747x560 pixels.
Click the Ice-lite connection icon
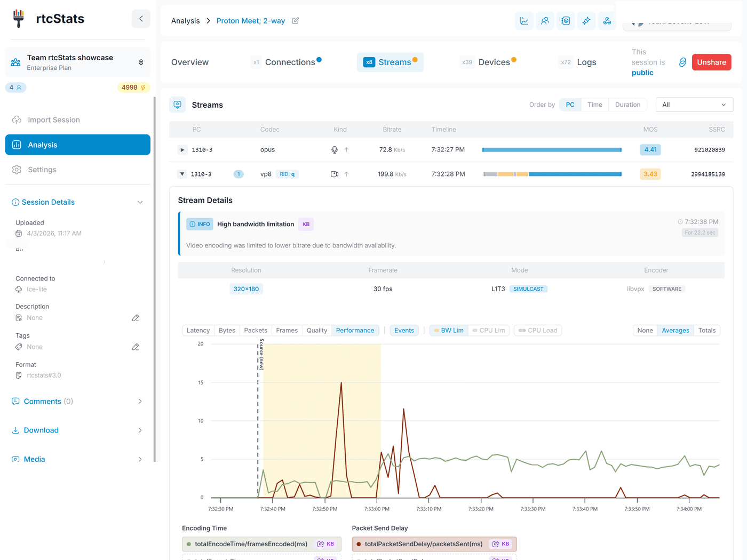coord(19,290)
